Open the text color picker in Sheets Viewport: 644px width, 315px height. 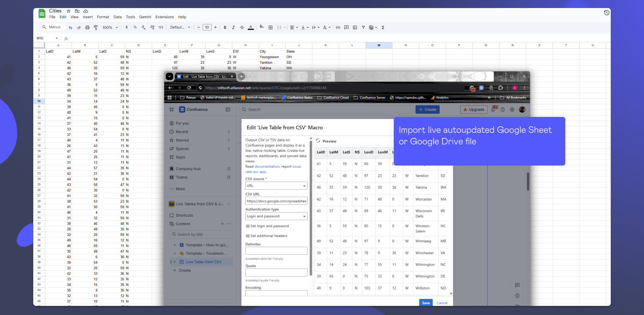[251, 27]
